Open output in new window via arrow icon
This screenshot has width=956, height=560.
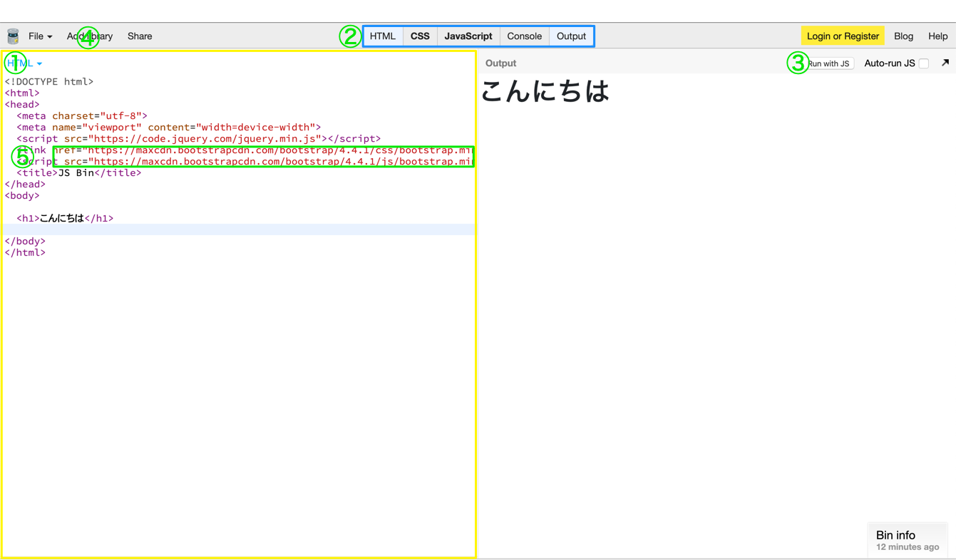pyautogui.click(x=947, y=63)
